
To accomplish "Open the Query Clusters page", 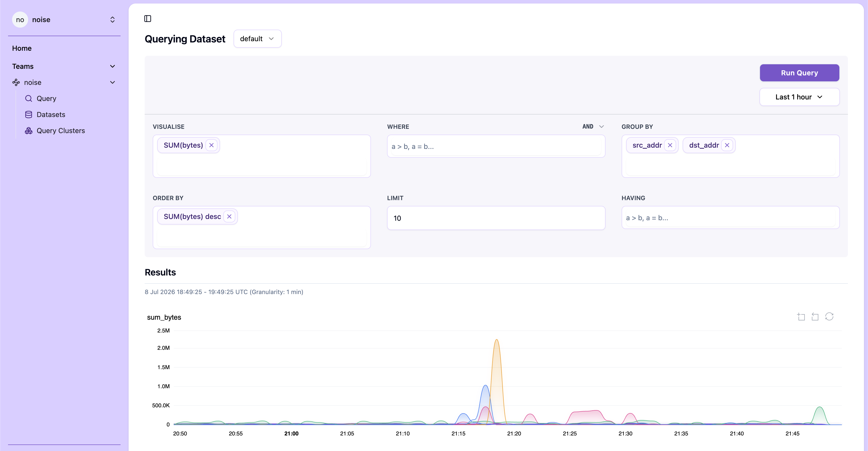I will 61,131.
